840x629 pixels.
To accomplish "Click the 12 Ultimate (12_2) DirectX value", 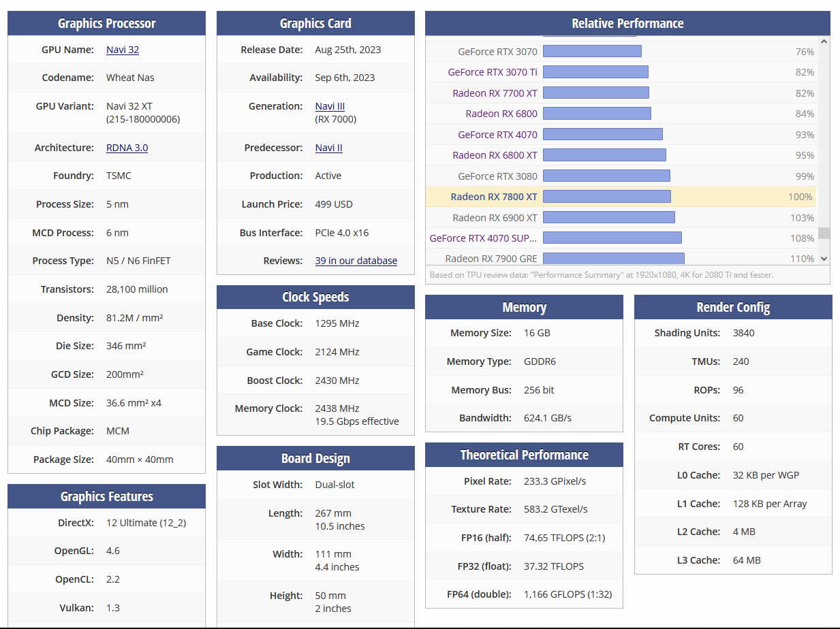I will tap(146, 523).
